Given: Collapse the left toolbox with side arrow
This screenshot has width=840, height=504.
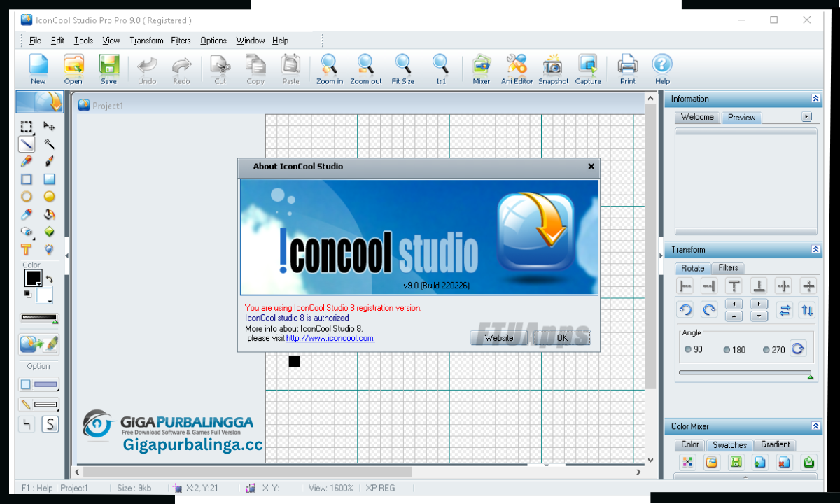Looking at the screenshot, I should point(67,257).
